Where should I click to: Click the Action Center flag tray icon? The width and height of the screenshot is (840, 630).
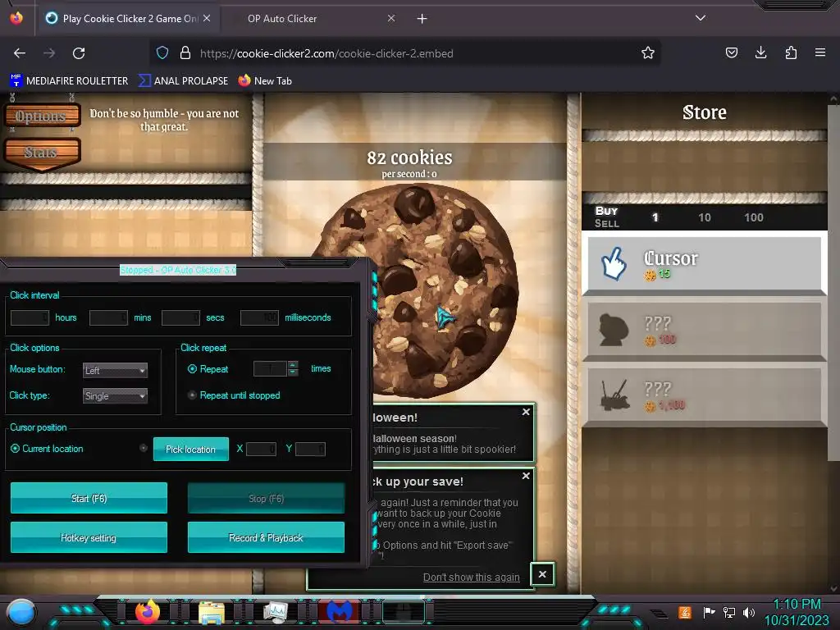click(709, 612)
